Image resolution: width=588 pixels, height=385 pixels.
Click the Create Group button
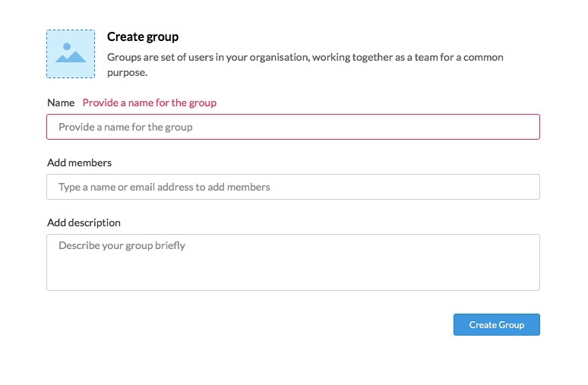click(x=497, y=325)
